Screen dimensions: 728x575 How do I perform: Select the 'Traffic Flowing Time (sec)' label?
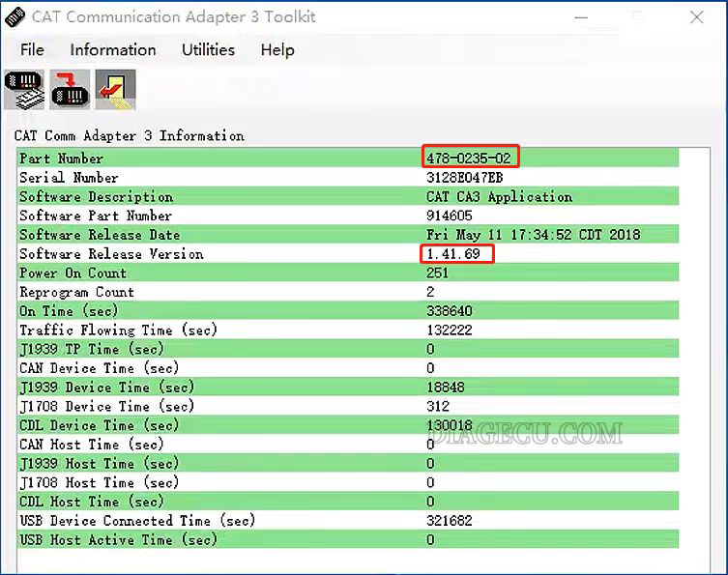pyautogui.click(x=118, y=330)
